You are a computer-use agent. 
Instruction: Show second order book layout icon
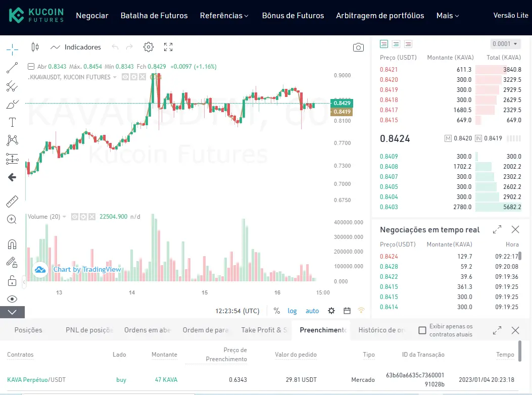[x=396, y=44]
